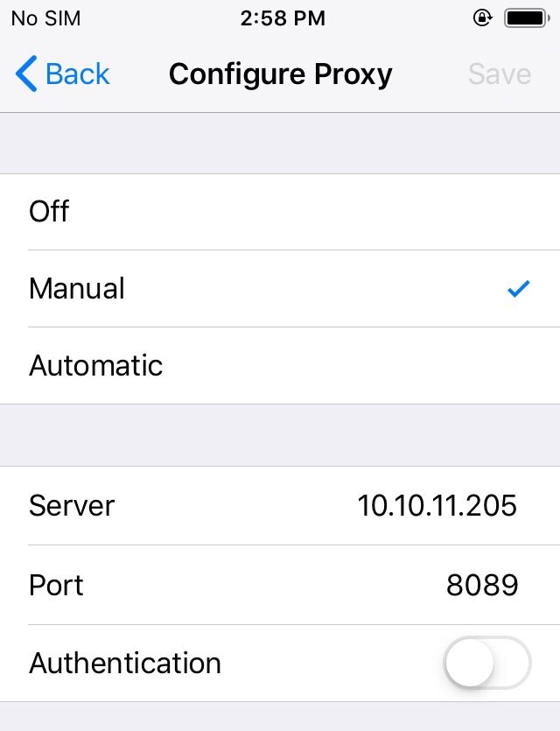Tap the Authentication row label
The width and height of the screenshot is (560, 731).
(125, 664)
